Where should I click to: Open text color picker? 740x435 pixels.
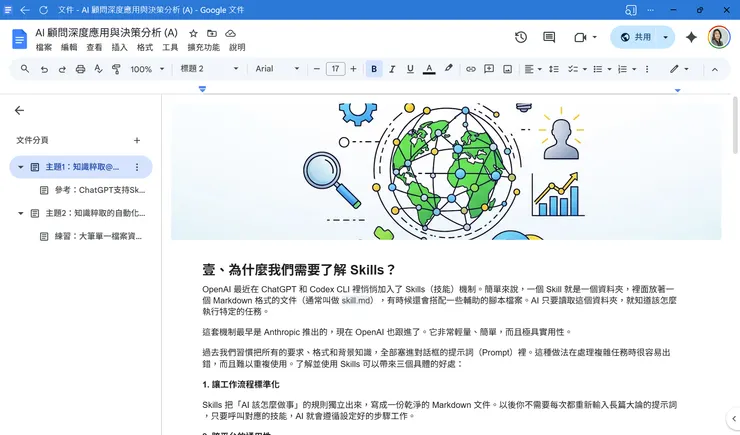tap(429, 69)
